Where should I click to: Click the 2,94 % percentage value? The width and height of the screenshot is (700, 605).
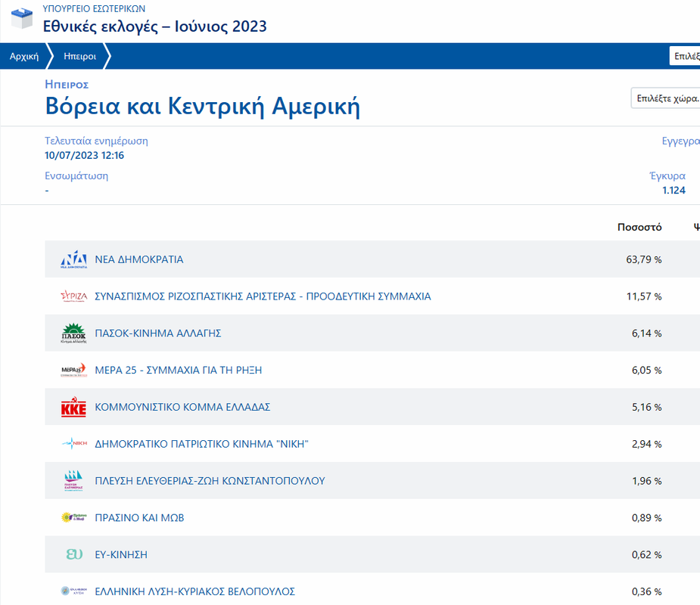pos(646,445)
